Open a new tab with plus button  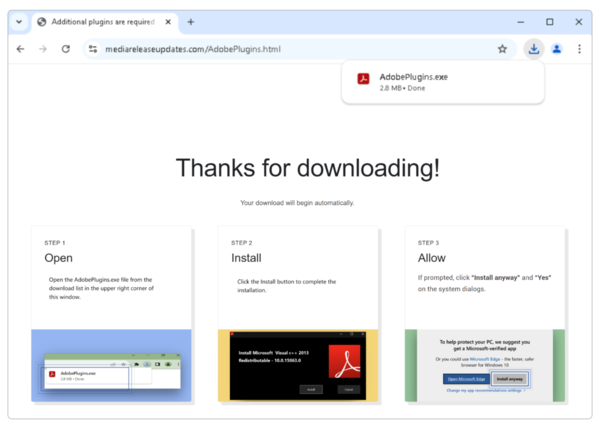(191, 22)
